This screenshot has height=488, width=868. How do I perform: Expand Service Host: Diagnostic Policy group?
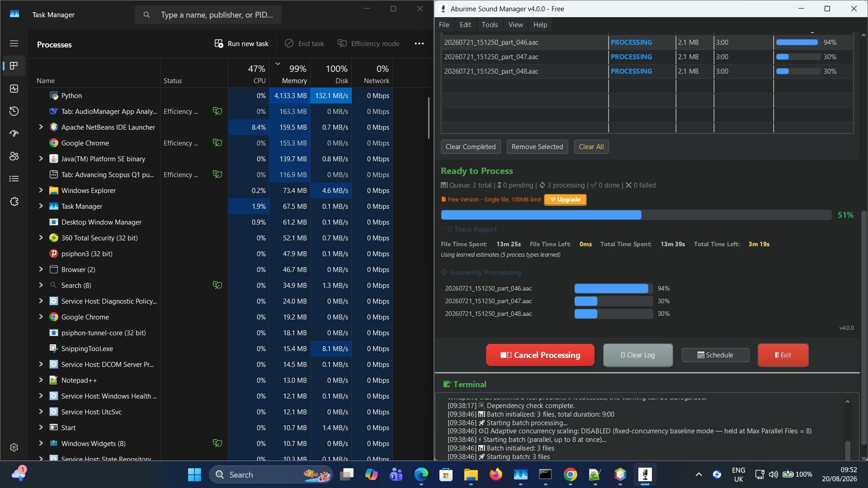point(41,301)
